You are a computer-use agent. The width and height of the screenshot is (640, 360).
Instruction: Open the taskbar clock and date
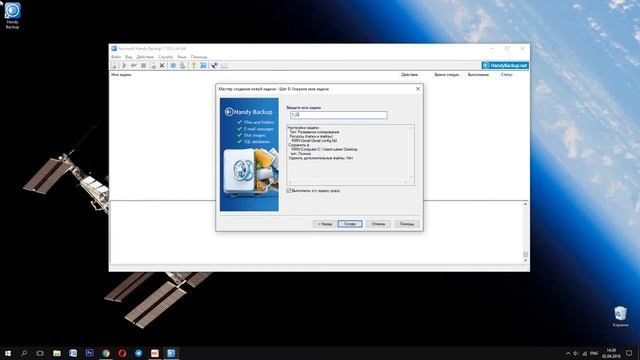(611, 353)
